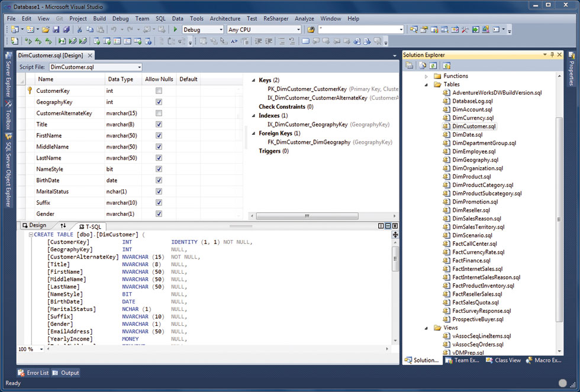Viewport: 580px width, 392px height.
Task: Collapse the Tables folder in Solution Explorer
Action: click(x=426, y=85)
